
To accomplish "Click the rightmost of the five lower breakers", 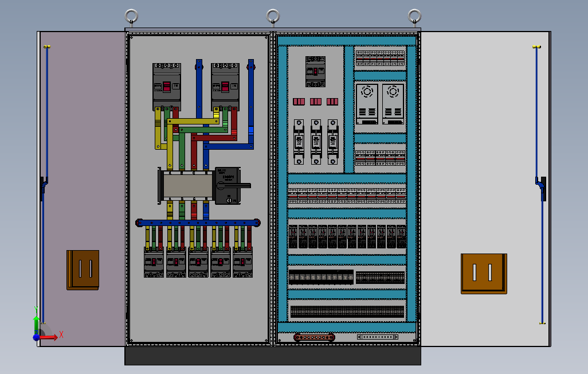I will click(242, 262).
